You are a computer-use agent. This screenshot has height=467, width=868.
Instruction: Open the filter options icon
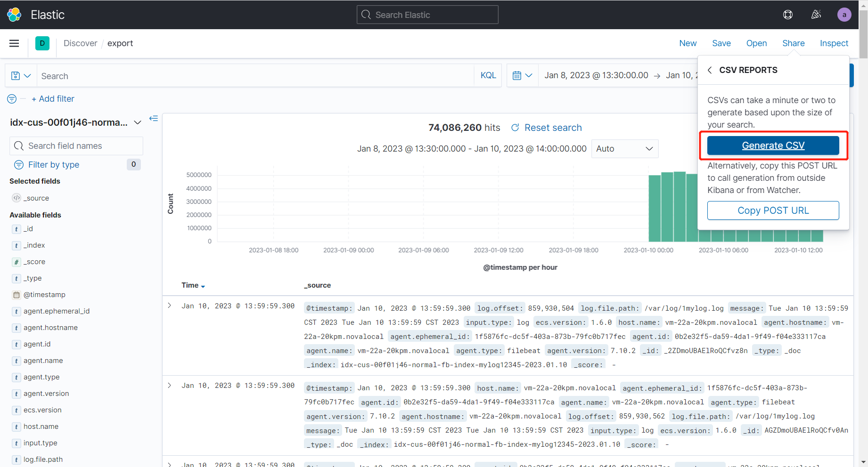point(12,99)
